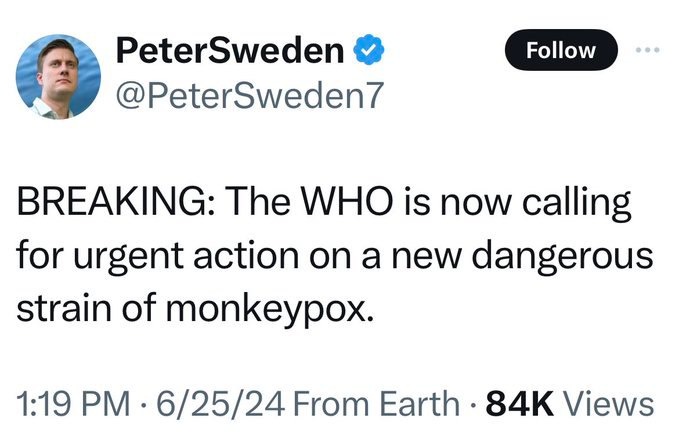
Task: Click the word action in the tweet
Action: (246, 255)
